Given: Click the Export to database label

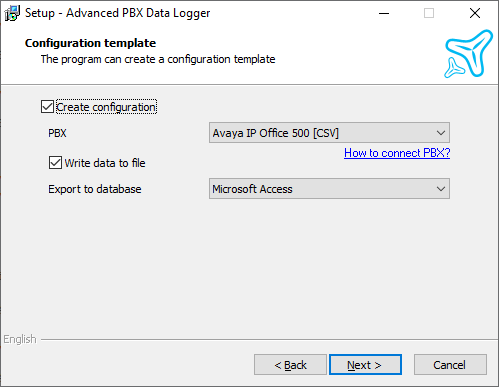Looking at the screenshot, I should (95, 189).
